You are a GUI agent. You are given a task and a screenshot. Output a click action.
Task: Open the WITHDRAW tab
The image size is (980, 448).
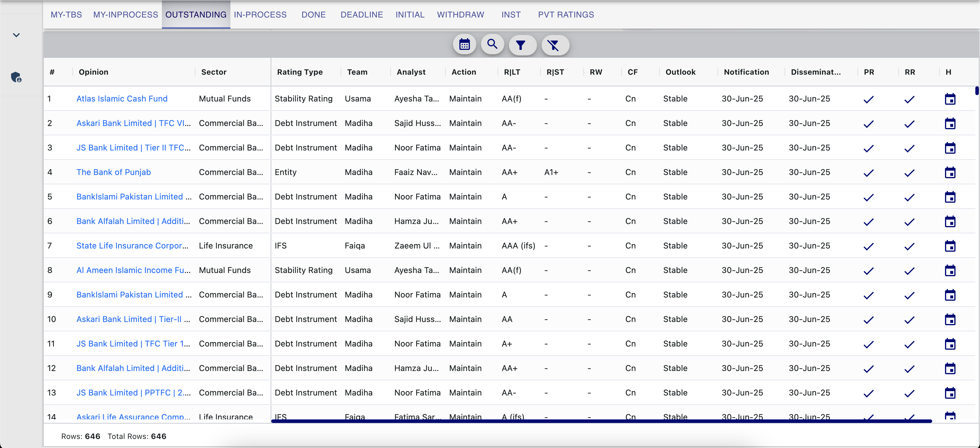460,15
